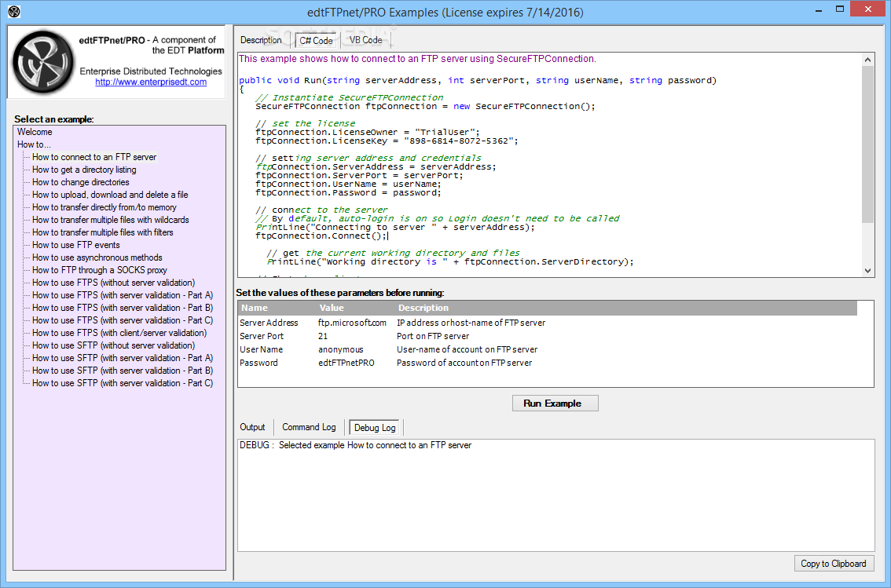Select 'How to use SFTP (without server validation)'
This screenshot has height=588, width=891.
(114, 345)
